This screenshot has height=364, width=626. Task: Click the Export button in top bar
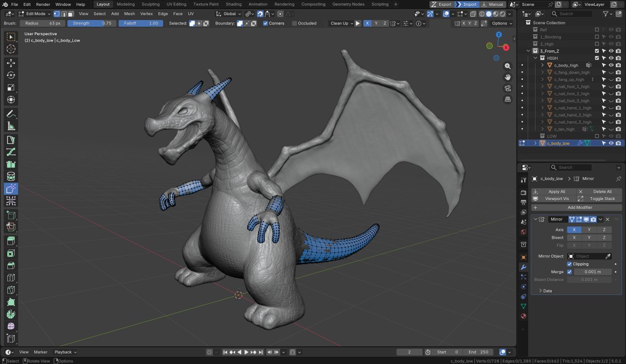point(441,4)
